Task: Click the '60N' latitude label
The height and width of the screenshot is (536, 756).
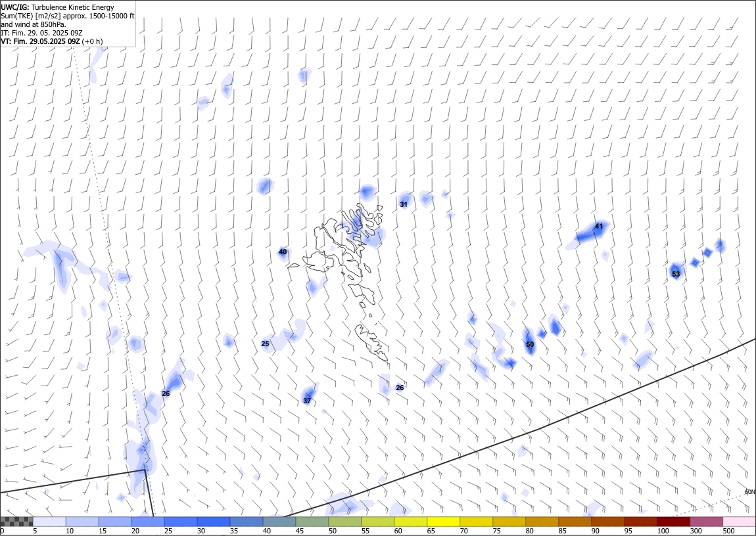Action: pyautogui.click(x=749, y=492)
